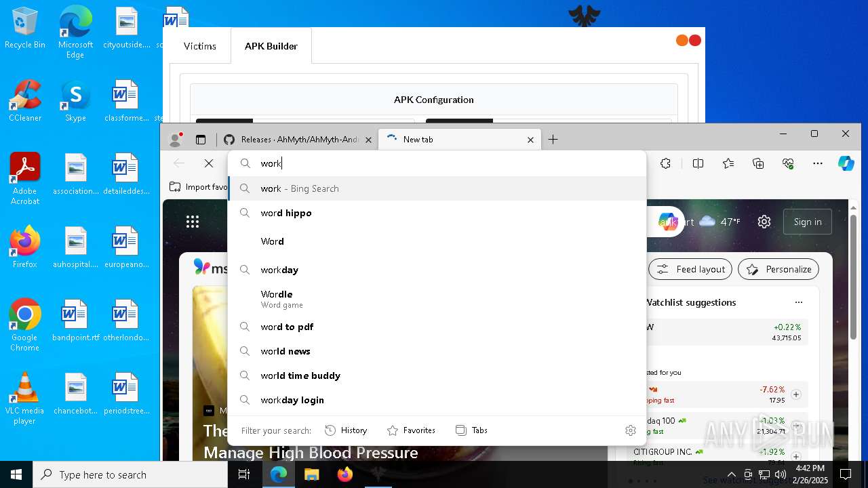Screen dimensions: 868x488
Task: Choose the 'Wordle' word game suggestion
Action: 437,298
